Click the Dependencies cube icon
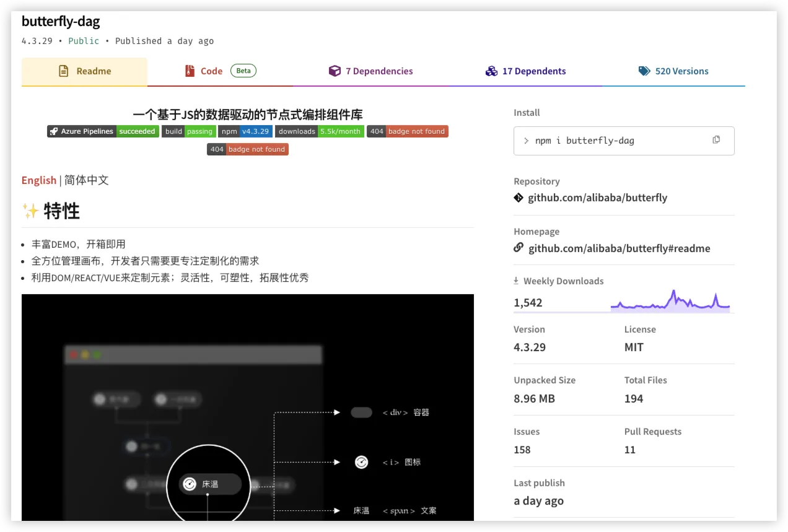This screenshot has width=788, height=532. (x=335, y=71)
